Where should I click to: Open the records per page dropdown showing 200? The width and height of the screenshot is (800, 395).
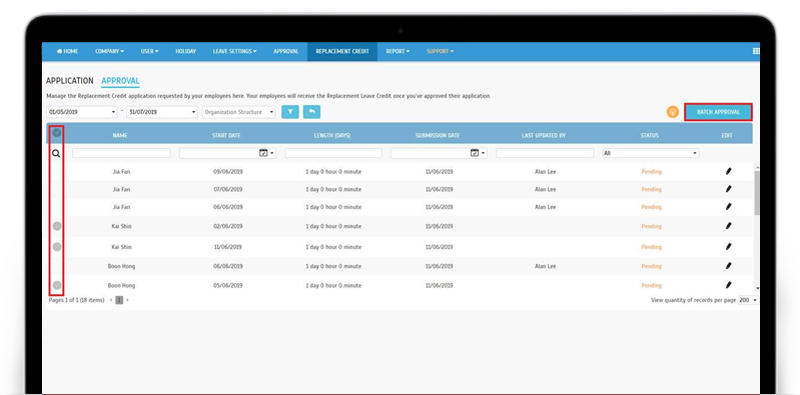pyautogui.click(x=748, y=300)
